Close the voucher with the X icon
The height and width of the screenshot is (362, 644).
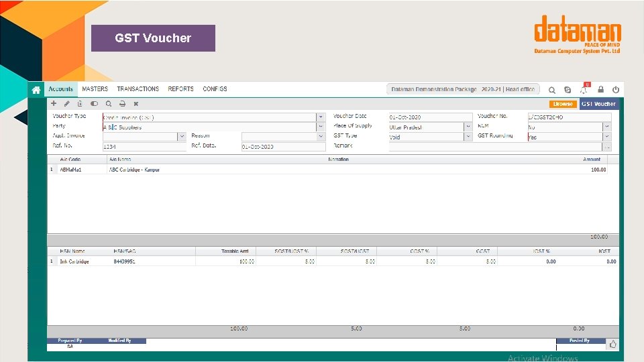pos(136,104)
